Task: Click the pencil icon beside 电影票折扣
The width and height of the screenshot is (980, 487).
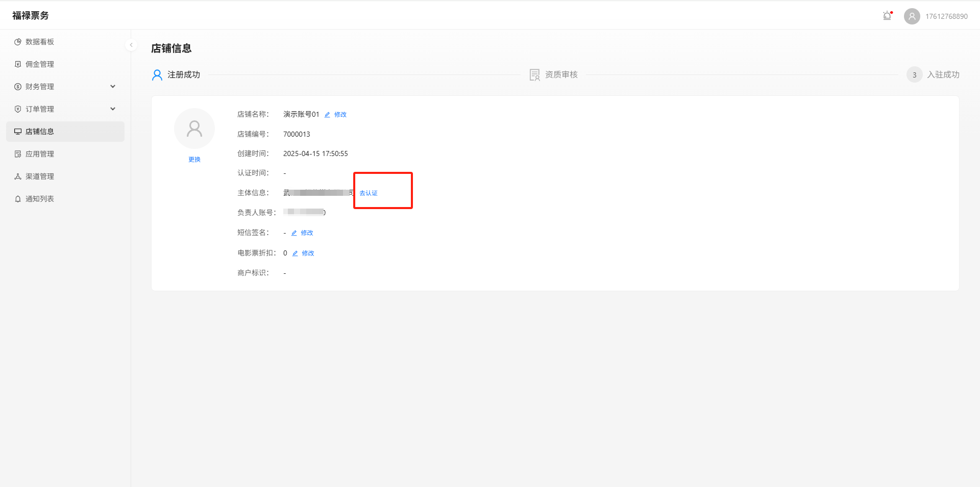Action: pos(295,253)
